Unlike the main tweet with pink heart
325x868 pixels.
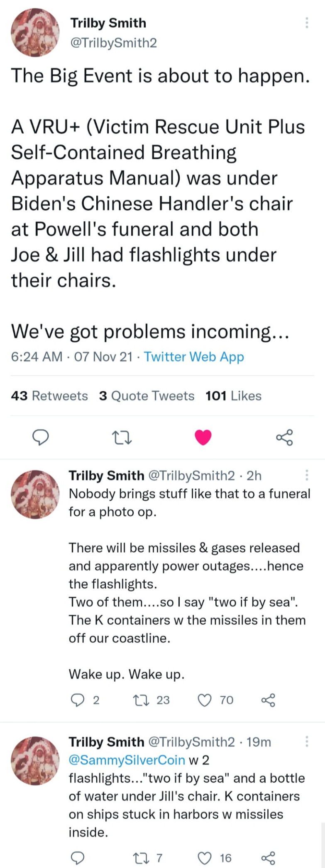pyautogui.click(x=203, y=437)
